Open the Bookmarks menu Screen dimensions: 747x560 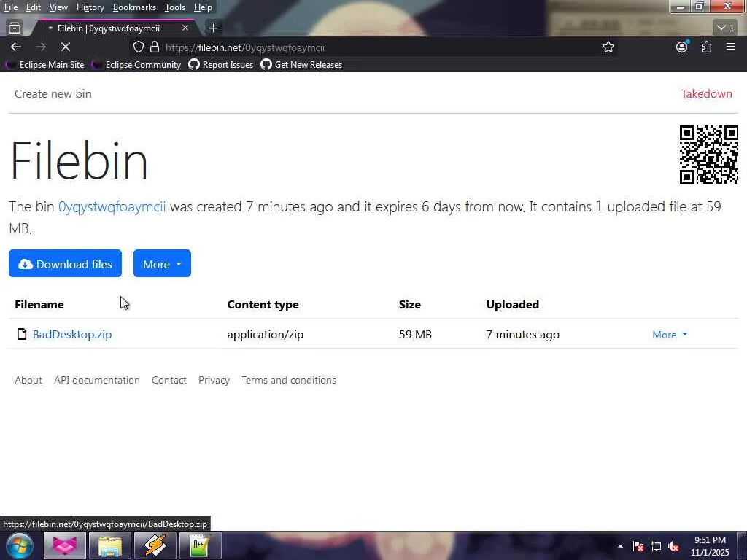click(x=134, y=7)
